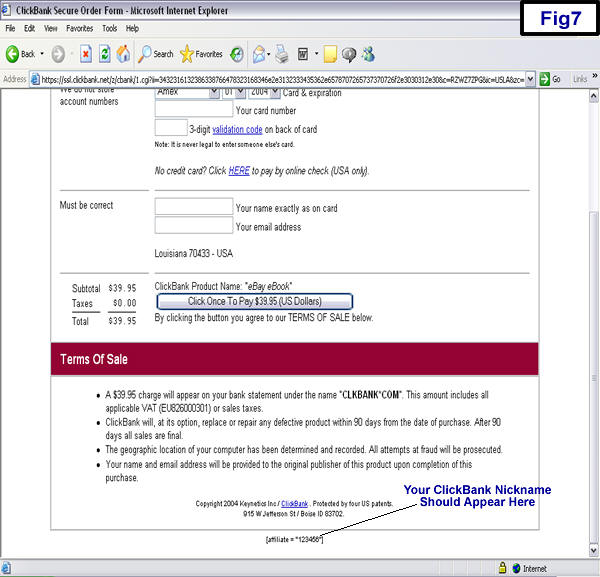Click the address bar URL text

pyautogui.click(x=282, y=80)
